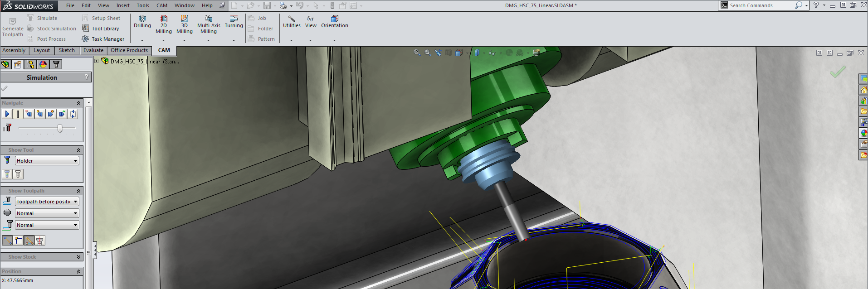Image resolution: width=868 pixels, height=289 pixels.
Task: Pause the simulation playback
Action: (18, 114)
